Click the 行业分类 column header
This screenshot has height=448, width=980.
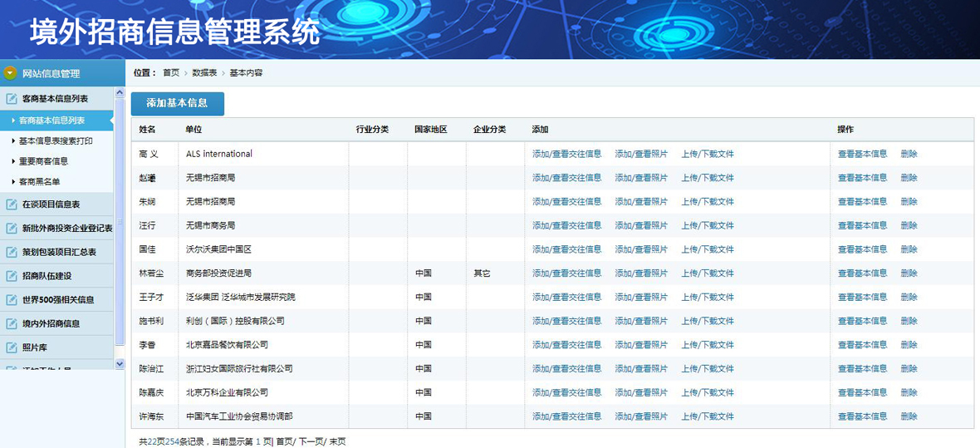pos(373,130)
